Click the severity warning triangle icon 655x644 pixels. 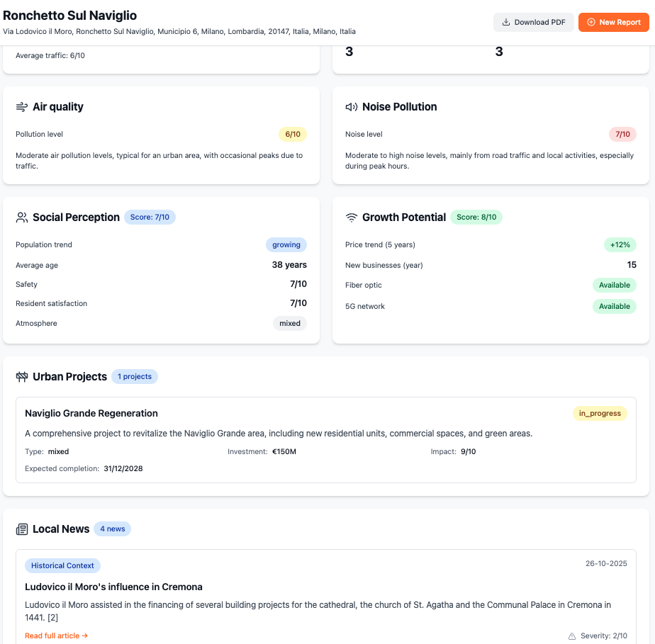(572, 636)
